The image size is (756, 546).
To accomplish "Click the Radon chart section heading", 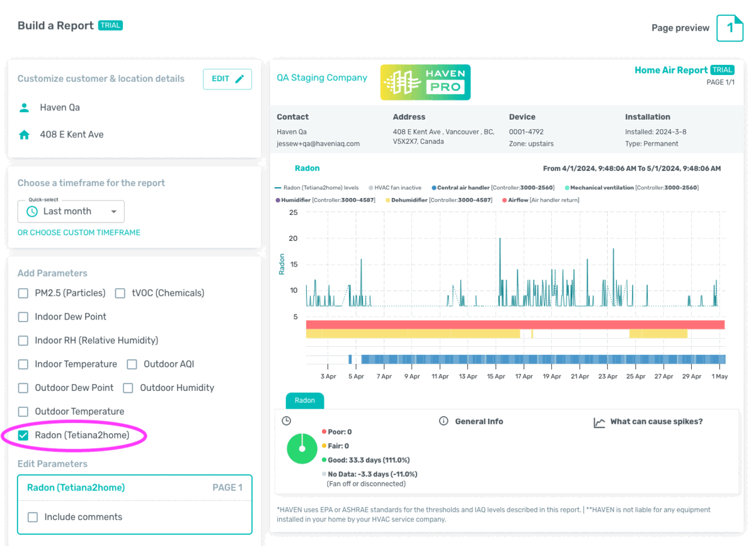I will point(307,169).
